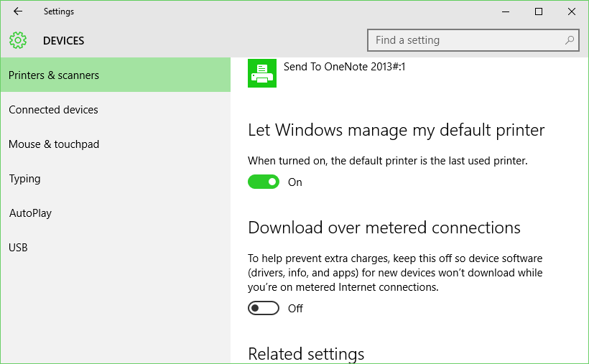This screenshot has height=364, width=589.
Task: Click the search magnifier icon
Action: click(569, 40)
